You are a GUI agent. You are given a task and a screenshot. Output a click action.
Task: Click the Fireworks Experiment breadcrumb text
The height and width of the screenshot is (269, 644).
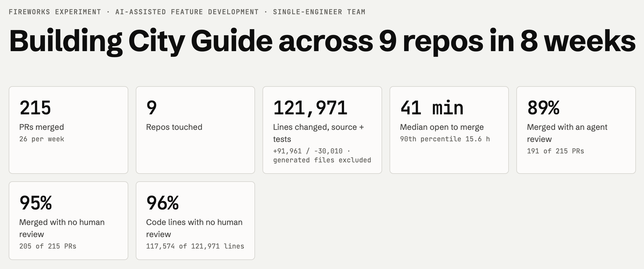pyautogui.click(x=55, y=12)
